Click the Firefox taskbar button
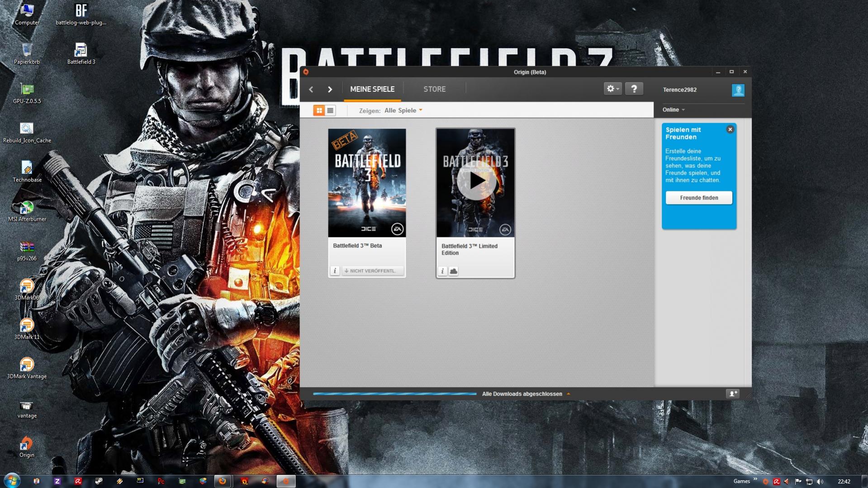The image size is (868, 488). pyautogui.click(x=223, y=481)
